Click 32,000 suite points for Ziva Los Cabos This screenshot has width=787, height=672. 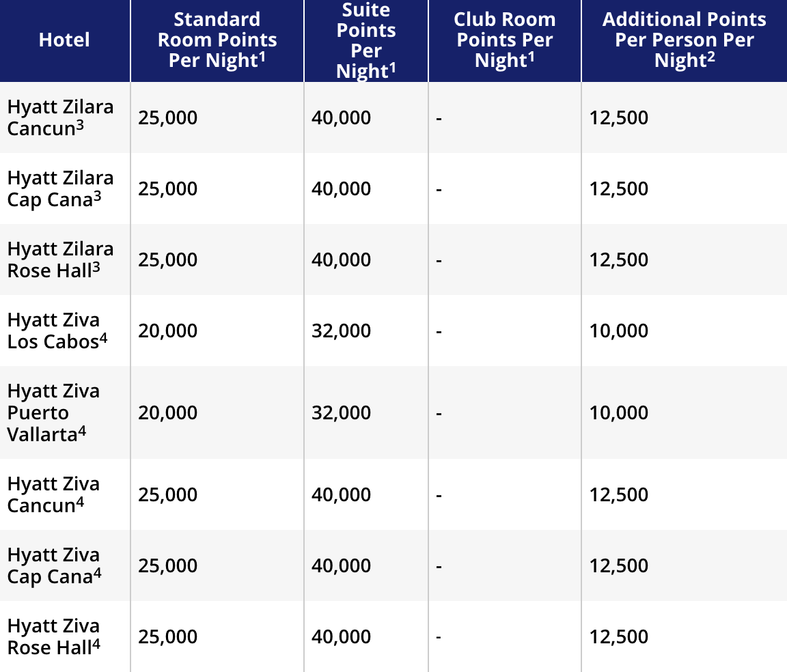[342, 331]
